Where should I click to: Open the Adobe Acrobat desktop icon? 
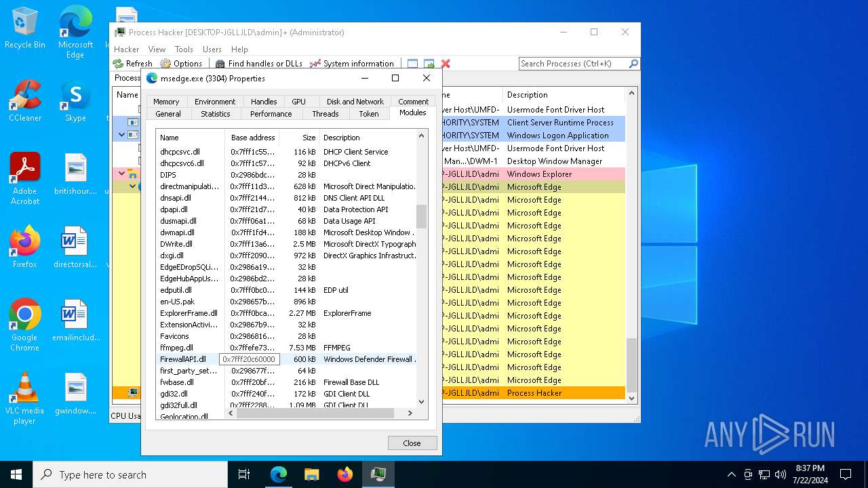(25, 179)
